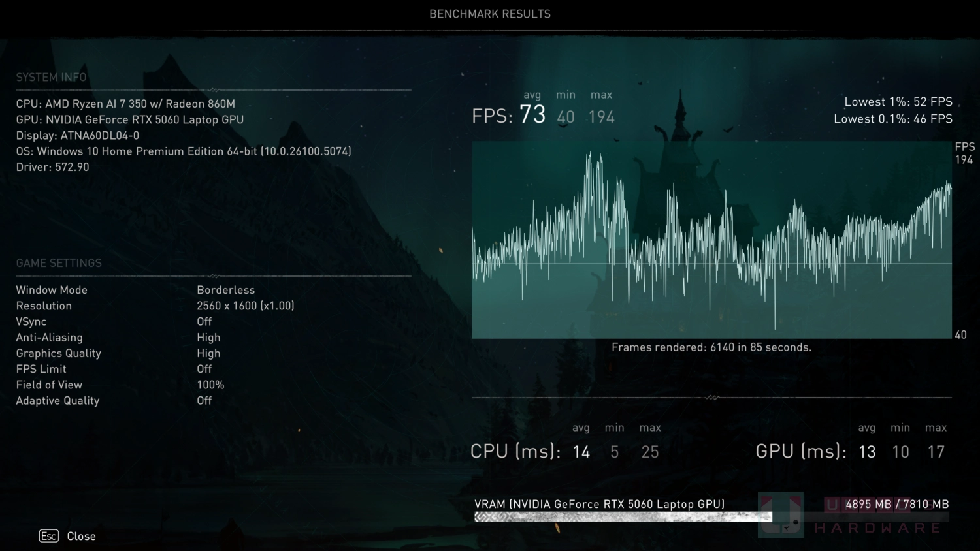Click the average FPS value 73

[532, 115]
